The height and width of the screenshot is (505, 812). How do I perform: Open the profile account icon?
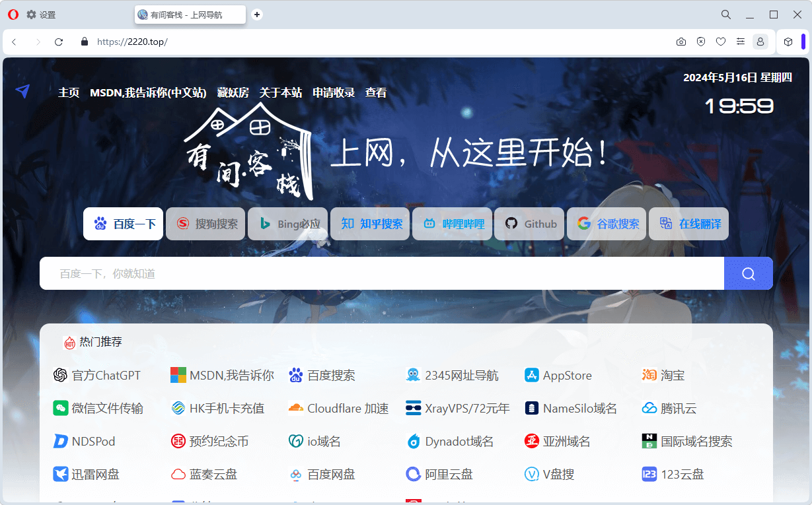[760, 42]
